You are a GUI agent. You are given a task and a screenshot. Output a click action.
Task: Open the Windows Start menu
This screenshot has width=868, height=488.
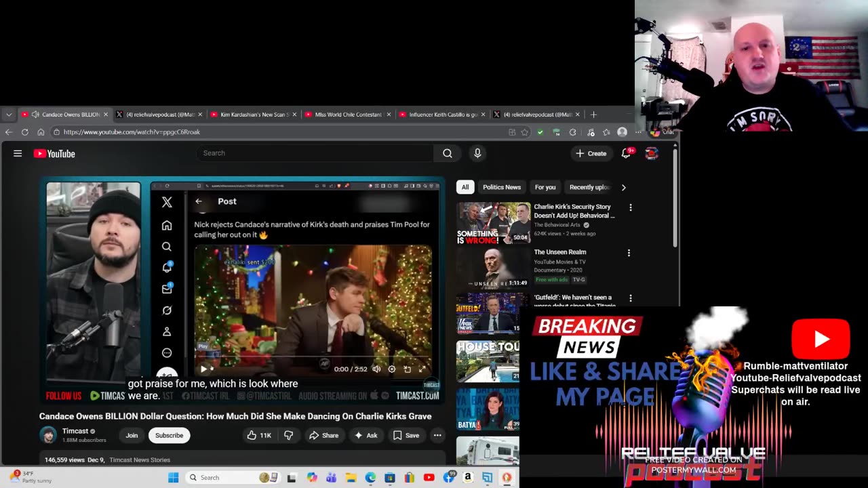pos(174,478)
